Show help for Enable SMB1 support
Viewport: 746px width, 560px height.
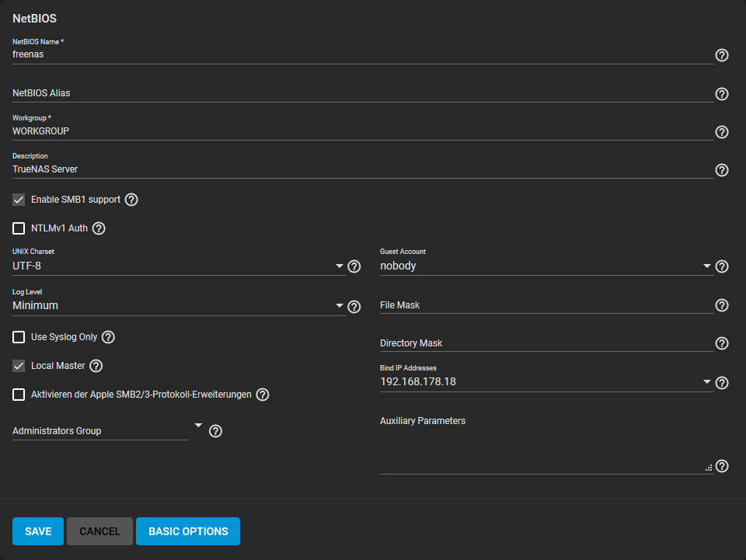(x=131, y=200)
